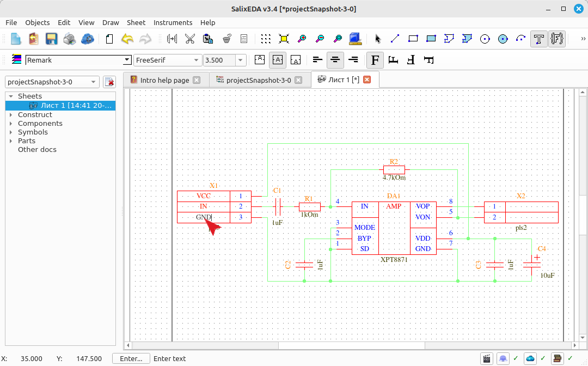The width and height of the screenshot is (588, 366).
Task: Create a new project file
Action: 16,39
